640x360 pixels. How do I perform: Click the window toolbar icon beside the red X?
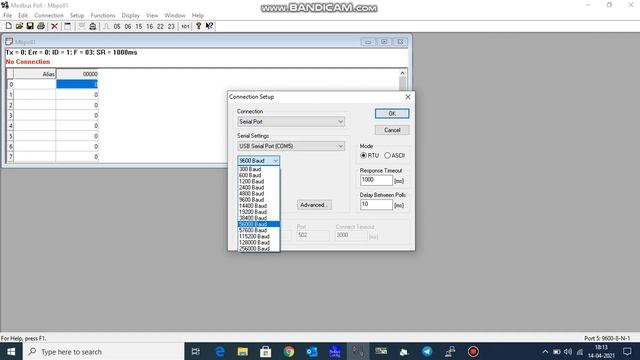67,26
